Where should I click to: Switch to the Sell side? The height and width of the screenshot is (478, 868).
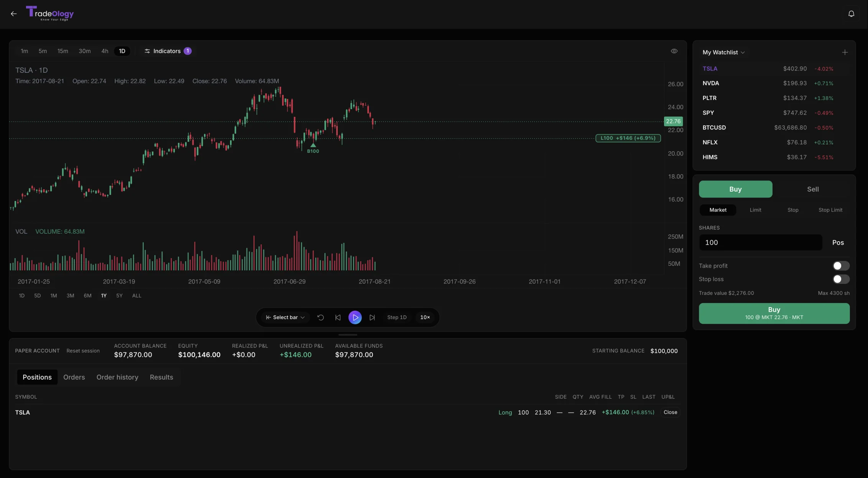point(813,189)
